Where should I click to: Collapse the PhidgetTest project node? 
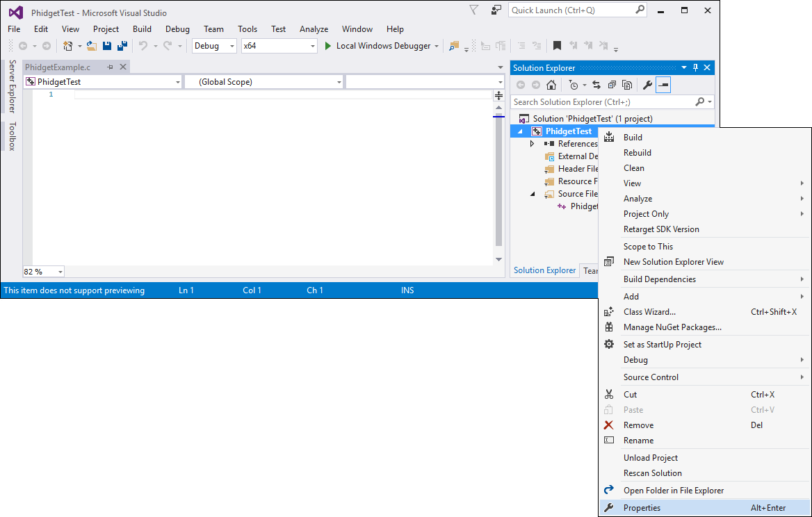coord(520,131)
